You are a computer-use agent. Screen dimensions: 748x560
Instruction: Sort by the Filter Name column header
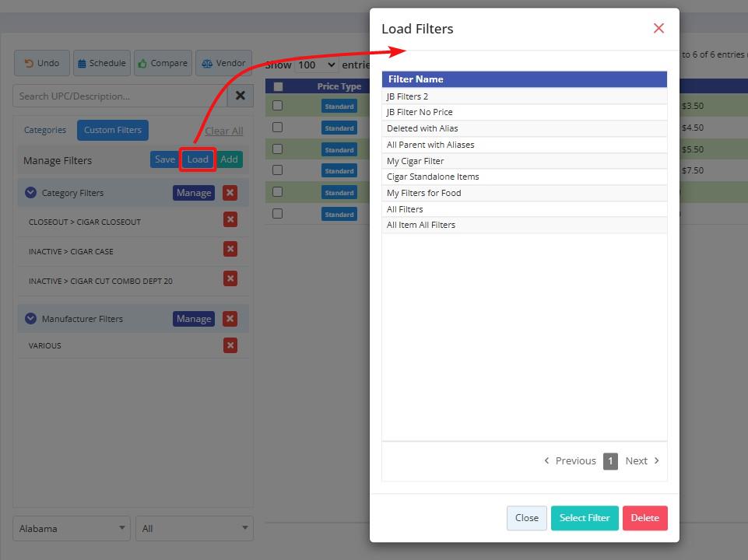(525, 79)
